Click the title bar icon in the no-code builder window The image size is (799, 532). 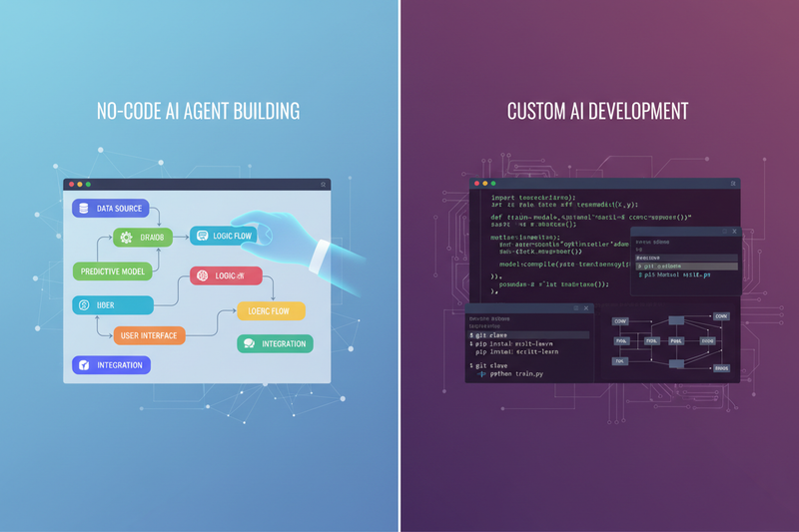point(323,185)
